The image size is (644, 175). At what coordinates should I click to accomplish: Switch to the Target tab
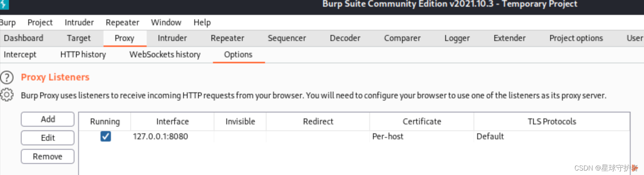[x=79, y=38]
